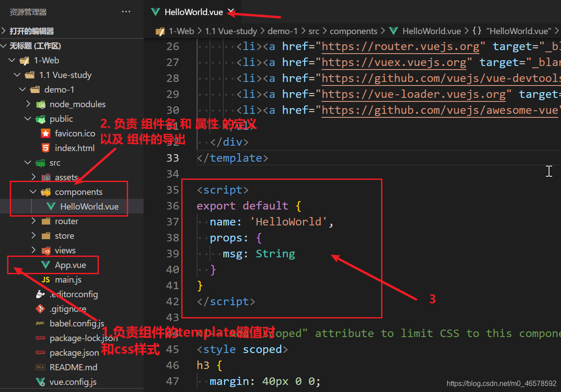Click the .editorconfig file icon
561x392 pixels.
(40, 294)
